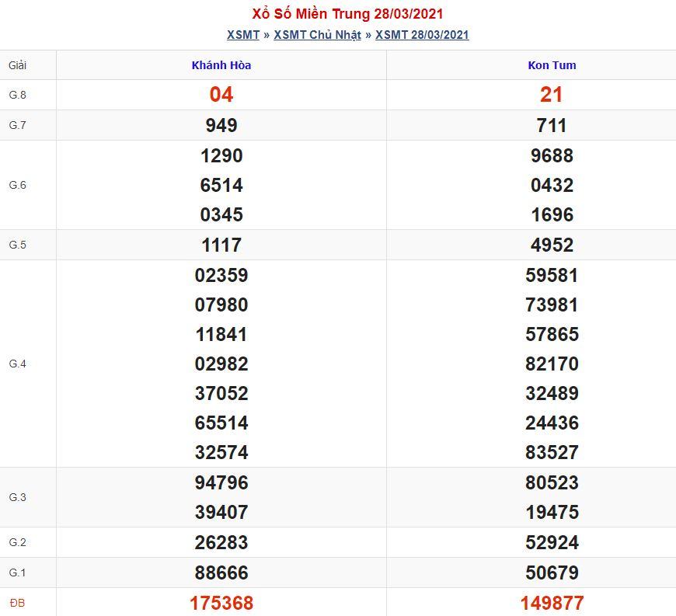The width and height of the screenshot is (676, 616).
Task: Click the number 82170
Action: tap(552, 364)
